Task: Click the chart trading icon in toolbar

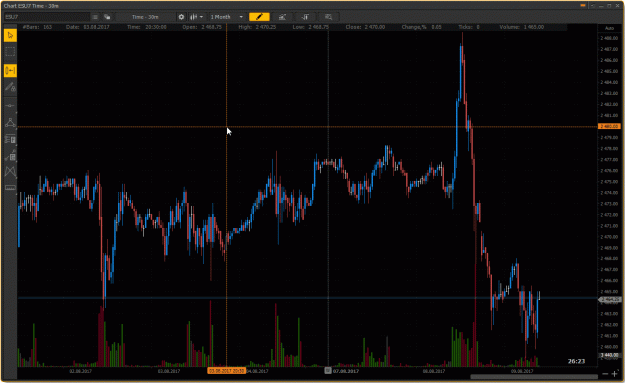Action: pos(305,17)
